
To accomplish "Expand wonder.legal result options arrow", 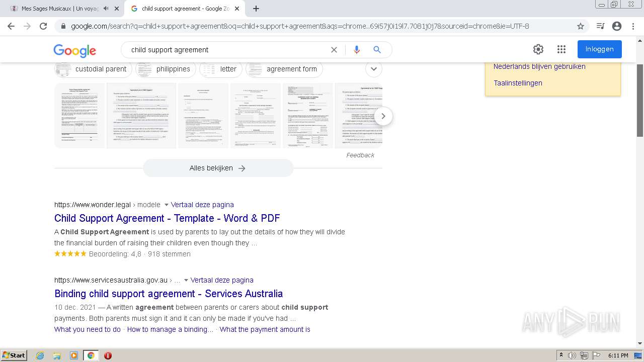I will pyautogui.click(x=167, y=205).
